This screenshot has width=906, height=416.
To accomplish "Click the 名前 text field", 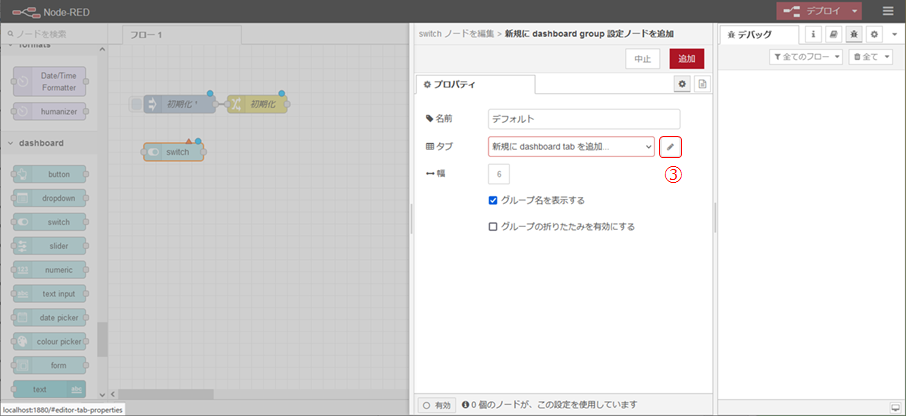I will 584,119.
